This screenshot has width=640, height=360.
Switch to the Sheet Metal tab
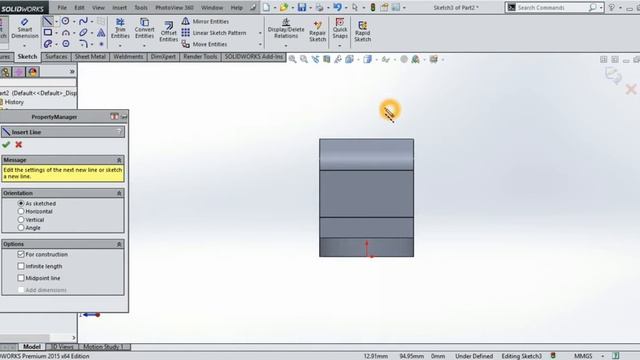(x=90, y=57)
